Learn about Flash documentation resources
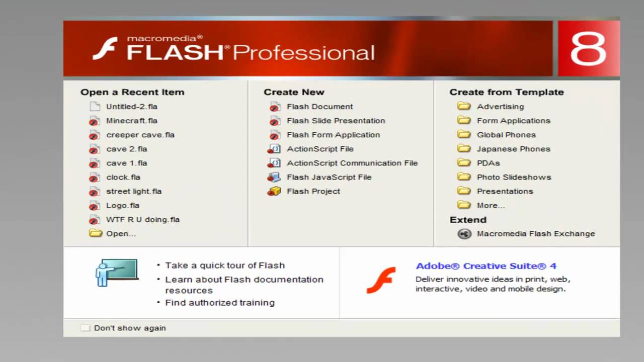The height and width of the screenshot is (362, 644). click(244, 285)
